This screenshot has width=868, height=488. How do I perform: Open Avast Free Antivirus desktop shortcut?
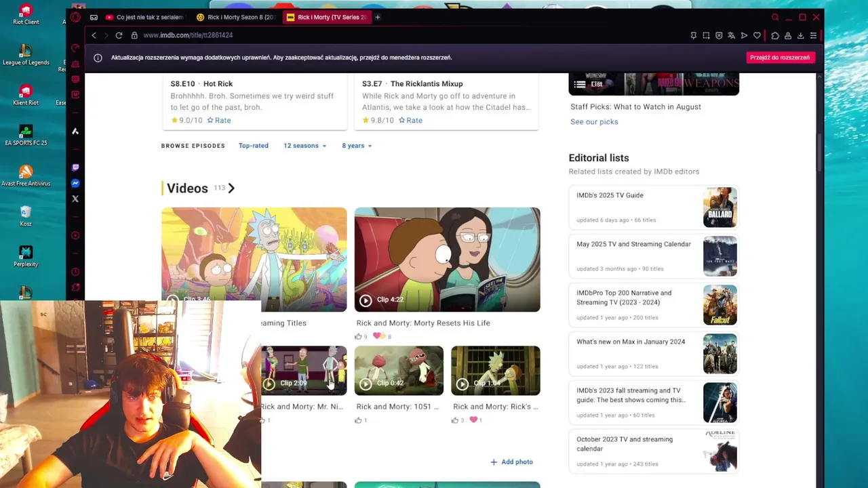tap(26, 176)
